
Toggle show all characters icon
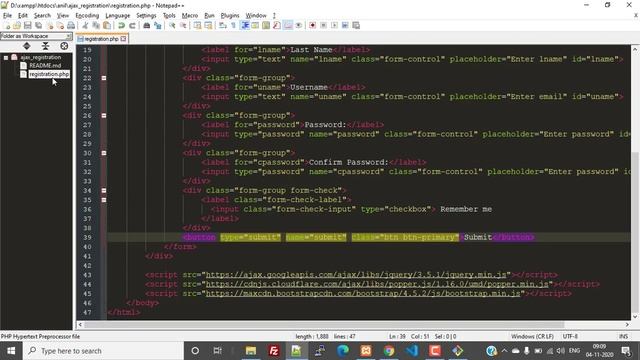233,25
